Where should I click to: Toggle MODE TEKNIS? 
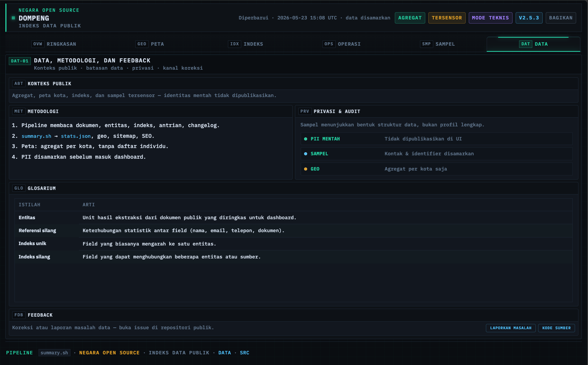[490, 18]
